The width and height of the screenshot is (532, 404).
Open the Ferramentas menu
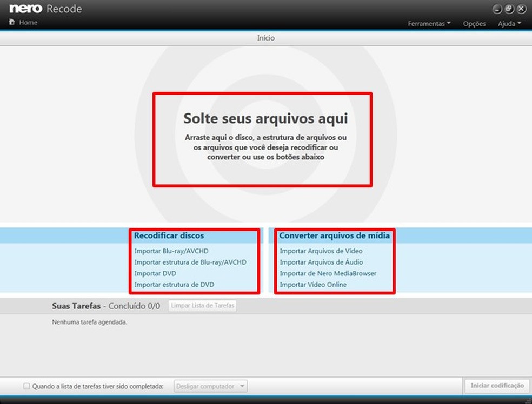click(x=429, y=23)
